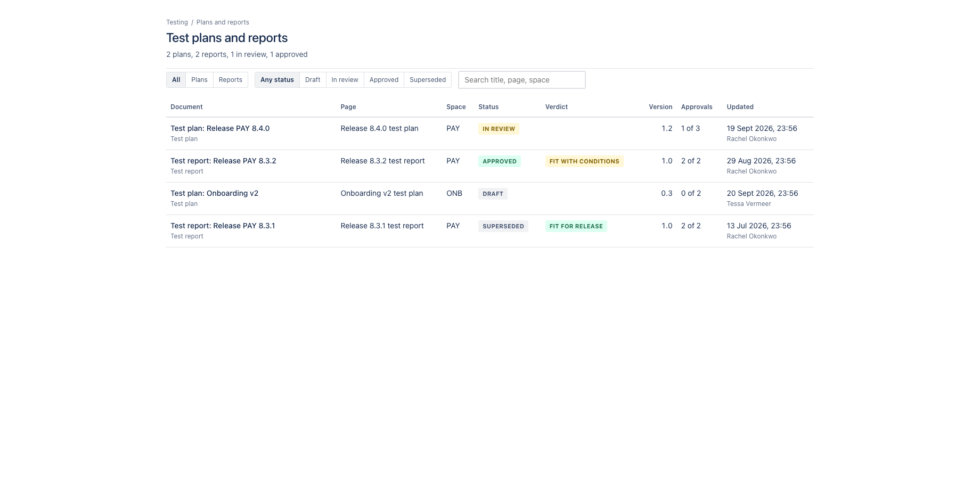Screen dimensions: 980x479
Task: Filter by Superseded status
Action: [x=428, y=80]
